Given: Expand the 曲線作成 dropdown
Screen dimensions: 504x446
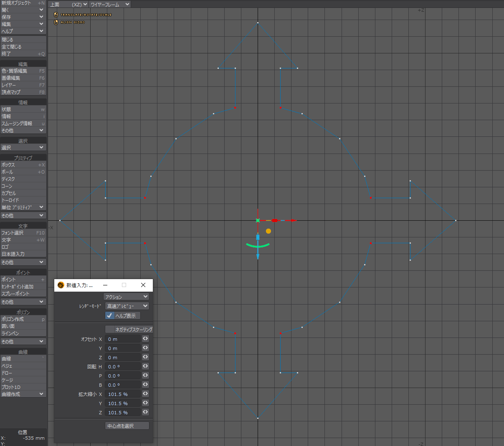Looking at the screenshot, I should [23, 394].
